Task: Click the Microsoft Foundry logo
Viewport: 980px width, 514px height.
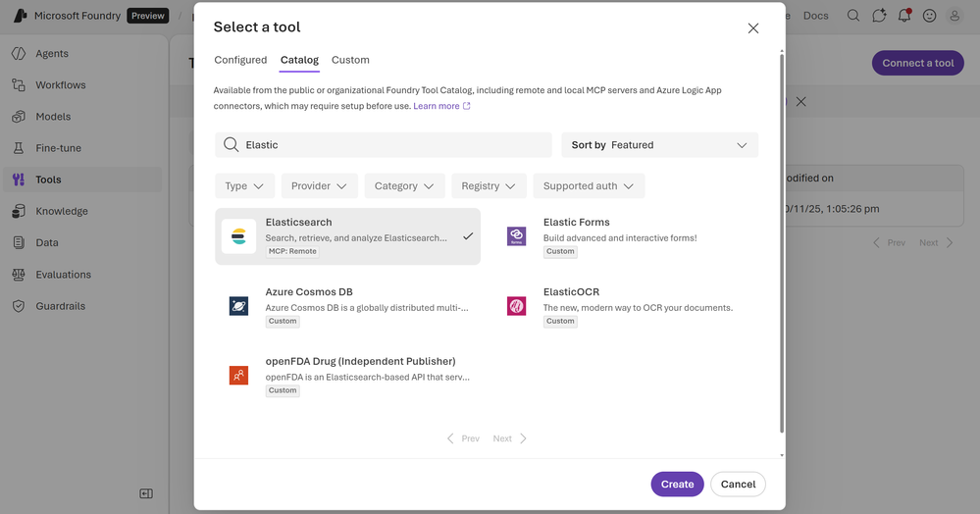Action: (x=20, y=16)
